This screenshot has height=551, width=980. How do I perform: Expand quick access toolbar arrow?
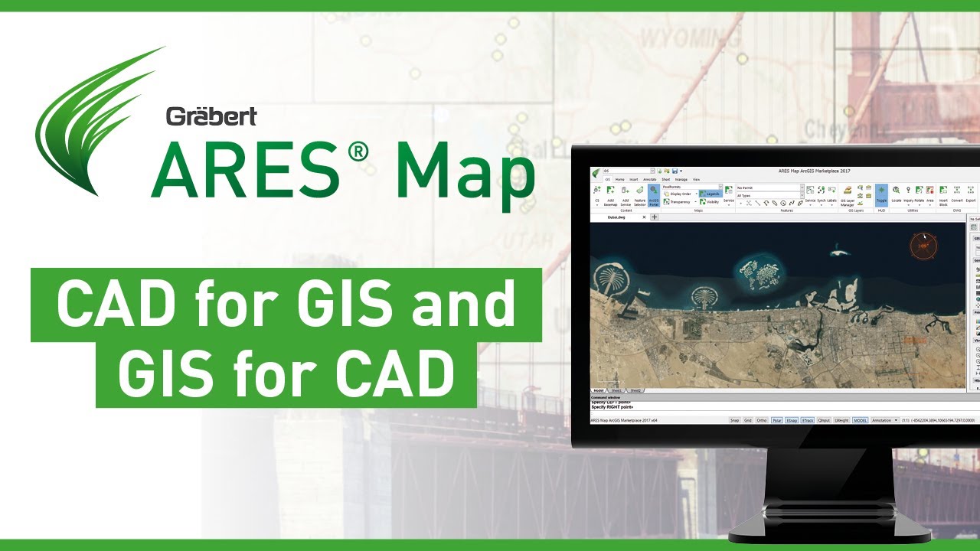[681, 171]
